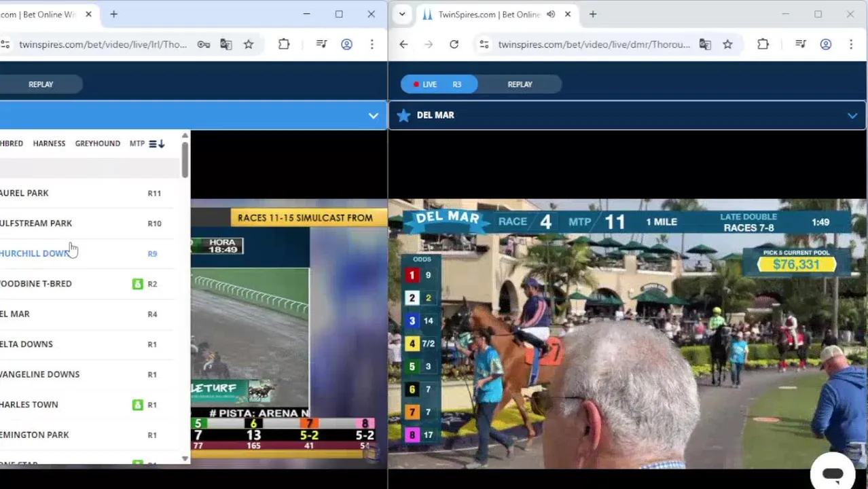868x489 pixels.
Task: Open media control icon in left window
Action: (322, 44)
